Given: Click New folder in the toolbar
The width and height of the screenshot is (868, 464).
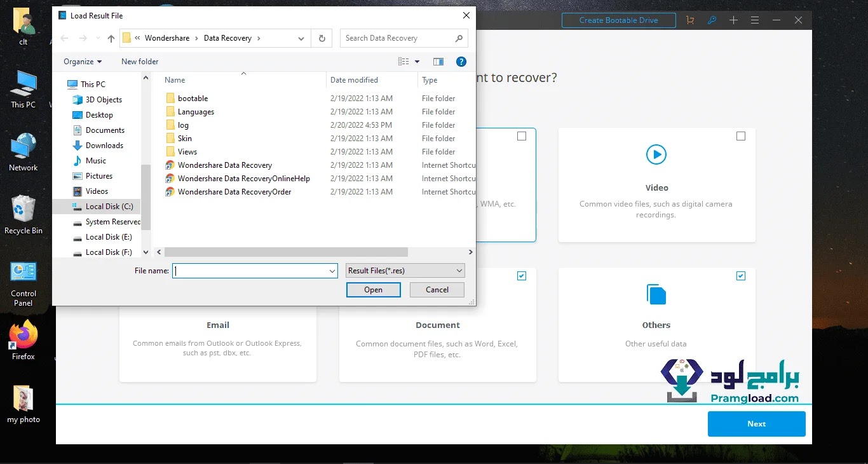Looking at the screenshot, I should coord(140,62).
